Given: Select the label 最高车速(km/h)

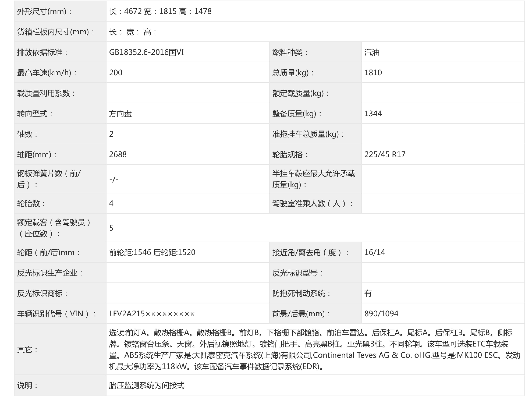Looking at the screenshot, I should pos(47,73).
